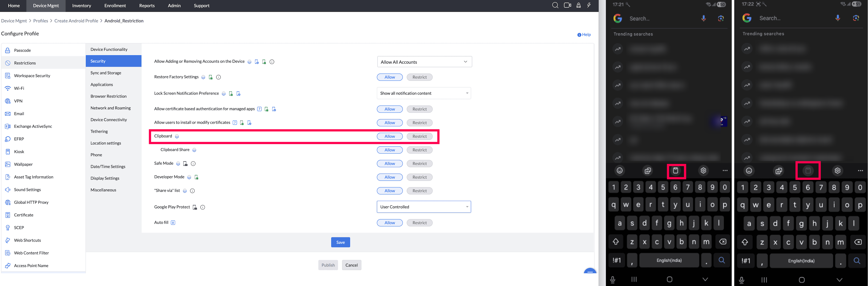The image size is (868, 286).
Task: Select Kiosk in the profile sidebar
Action: (x=19, y=152)
